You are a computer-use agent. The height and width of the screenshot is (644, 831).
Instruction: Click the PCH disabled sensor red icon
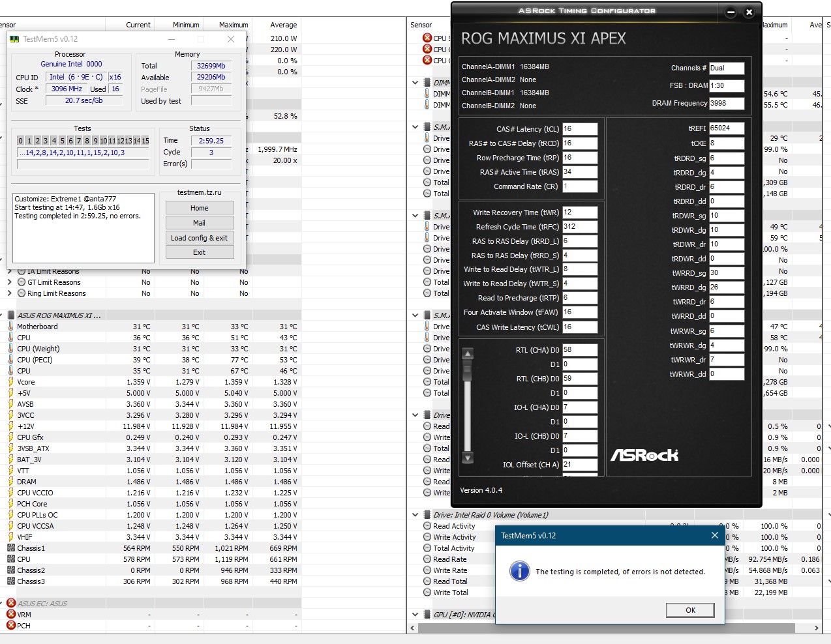tap(11, 626)
